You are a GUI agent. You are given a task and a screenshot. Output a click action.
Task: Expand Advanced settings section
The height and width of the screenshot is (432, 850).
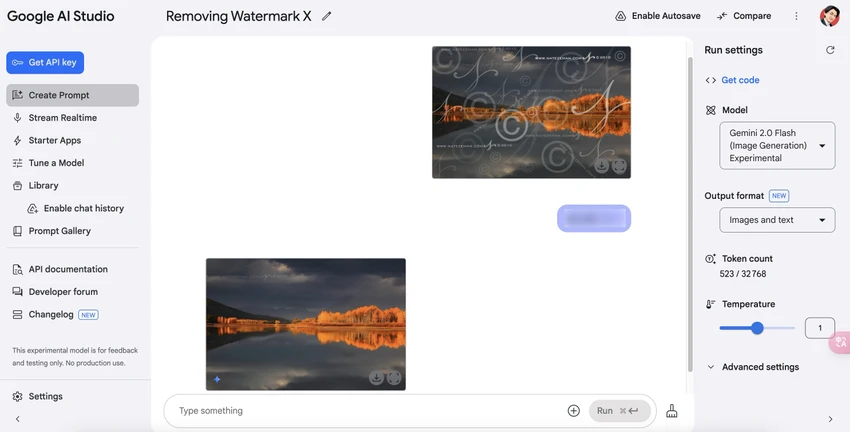(753, 367)
